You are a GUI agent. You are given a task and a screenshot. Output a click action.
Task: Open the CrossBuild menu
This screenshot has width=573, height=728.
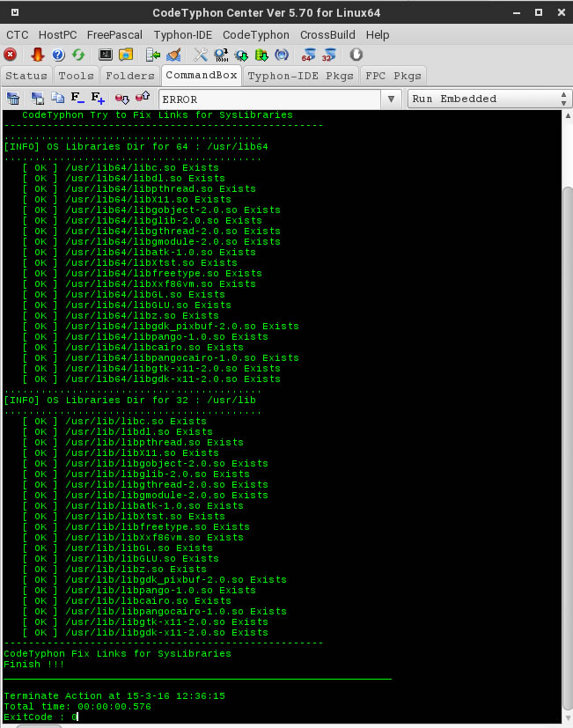pyautogui.click(x=327, y=34)
